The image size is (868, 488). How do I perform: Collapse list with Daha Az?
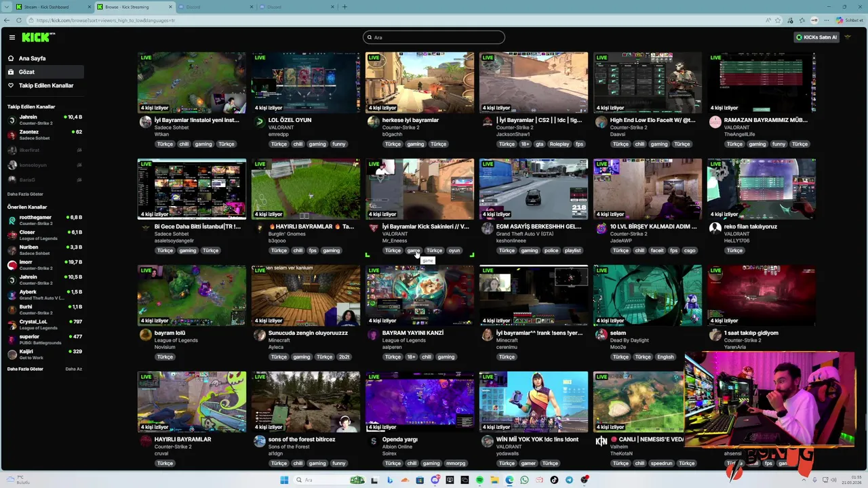click(x=73, y=369)
